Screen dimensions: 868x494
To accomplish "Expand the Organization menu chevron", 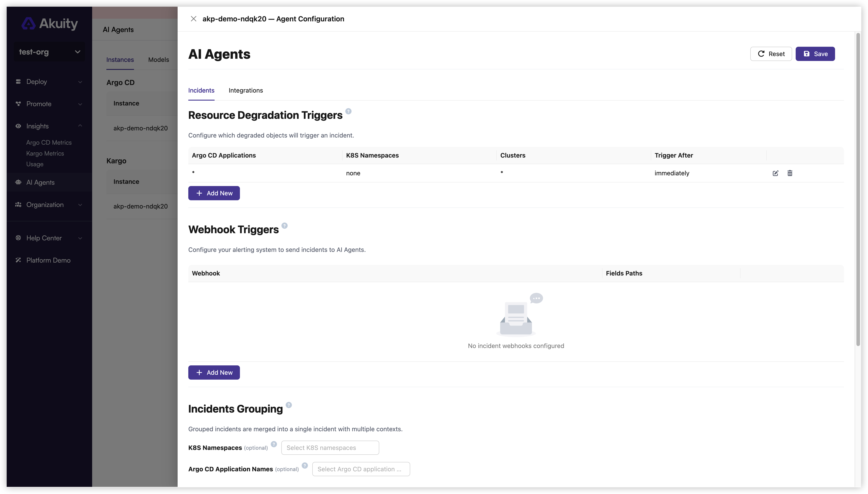I will 80,204.
